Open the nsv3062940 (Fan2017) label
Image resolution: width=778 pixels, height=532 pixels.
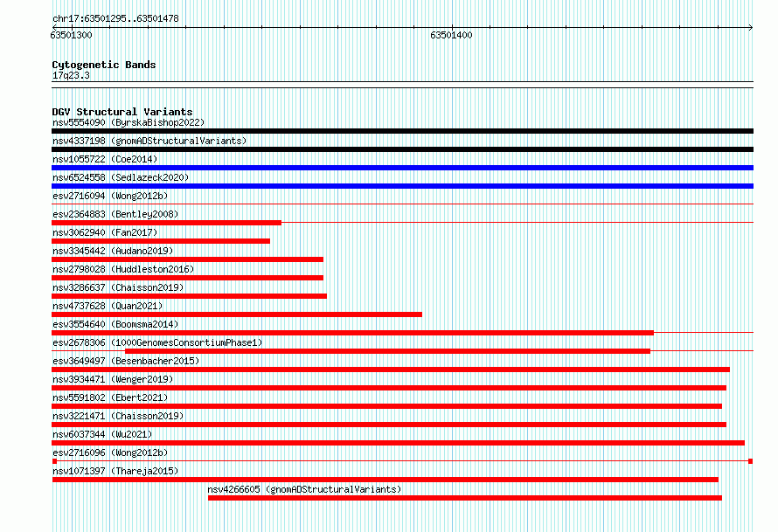(105, 232)
